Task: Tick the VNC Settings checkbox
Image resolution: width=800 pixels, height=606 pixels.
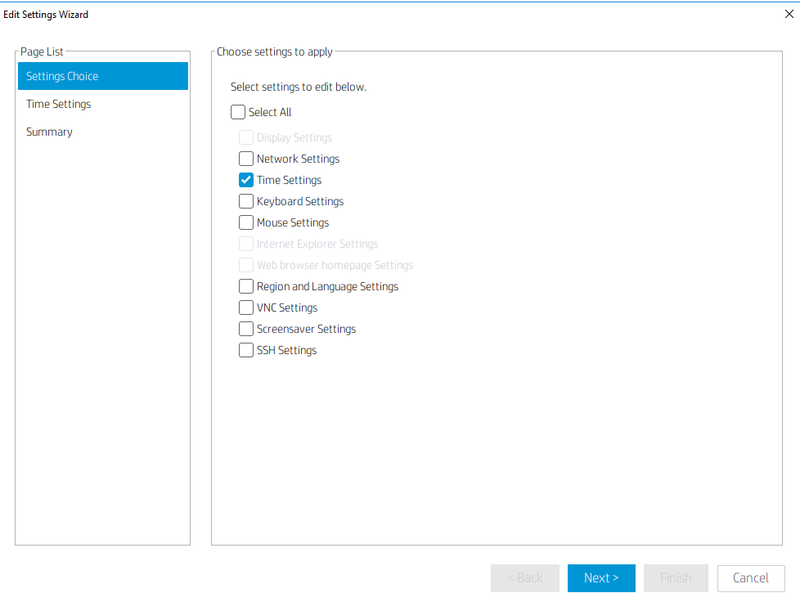Action: tap(246, 308)
